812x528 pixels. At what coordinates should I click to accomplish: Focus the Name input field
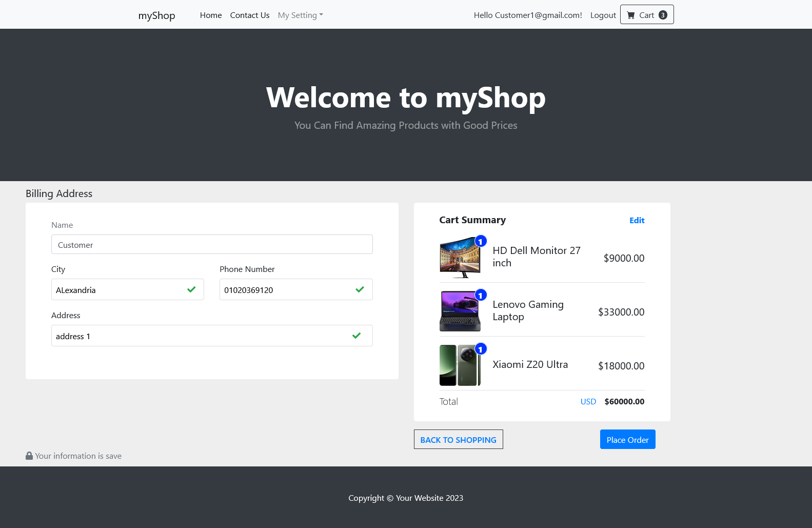click(212, 245)
